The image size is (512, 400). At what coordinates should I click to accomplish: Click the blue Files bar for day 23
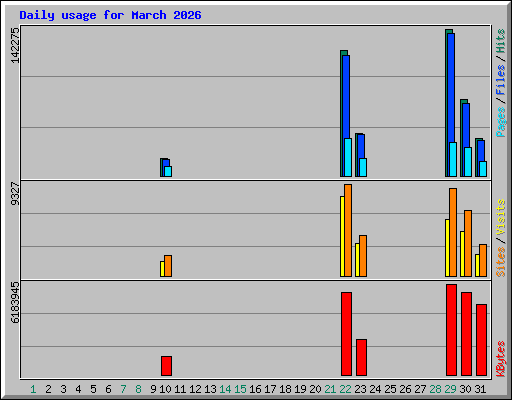point(361,146)
